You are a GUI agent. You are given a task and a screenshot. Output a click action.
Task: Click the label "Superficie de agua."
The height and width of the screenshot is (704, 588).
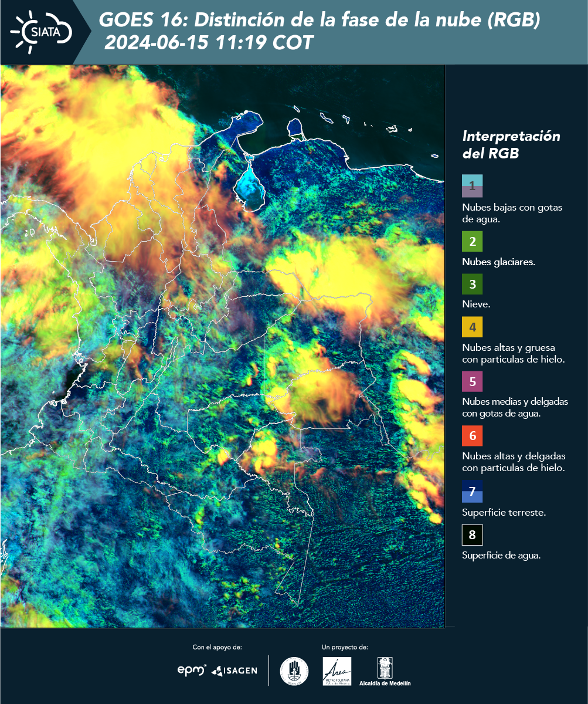coord(501,556)
